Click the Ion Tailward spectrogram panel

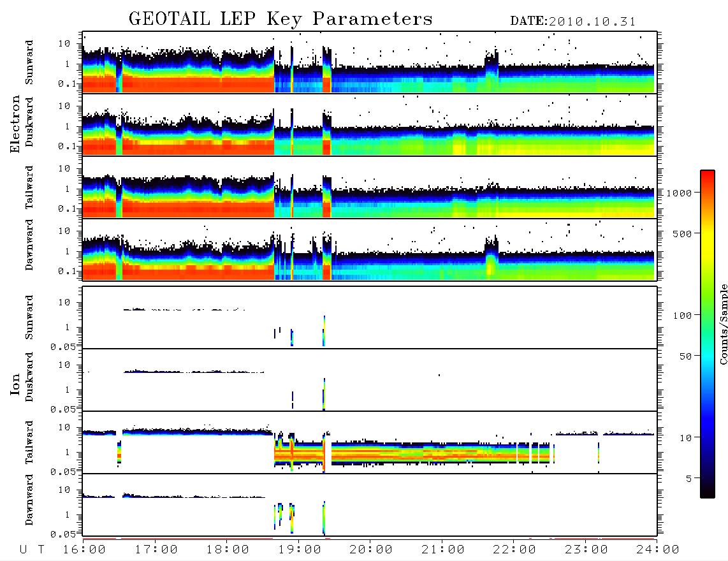click(x=370, y=442)
